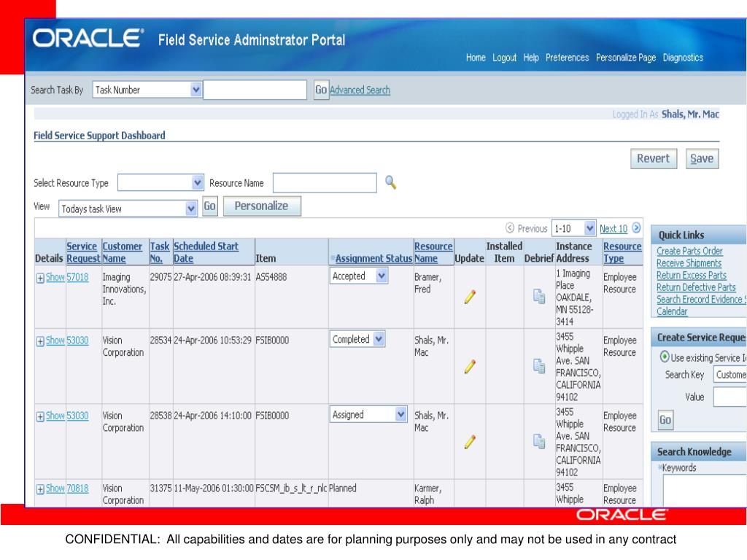The height and width of the screenshot is (560, 747).
Task: Open the debrief icon for task 28538
Action: pos(539,441)
